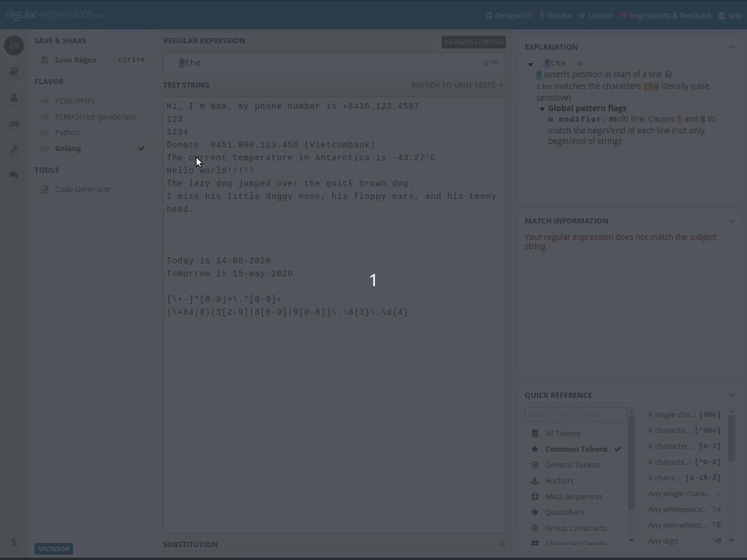Select Group Constructs category
Image resolution: width=747 pixels, height=560 pixels.
point(576,528)
